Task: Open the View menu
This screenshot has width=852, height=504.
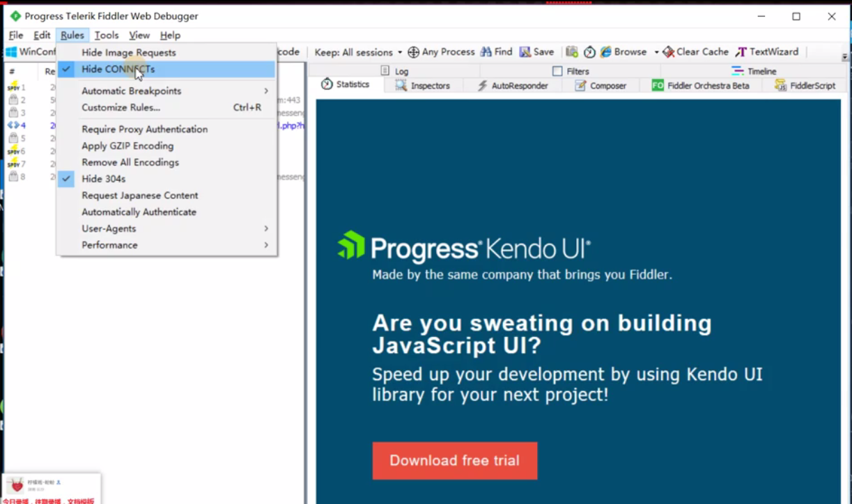Action: (x=139, y=36)
